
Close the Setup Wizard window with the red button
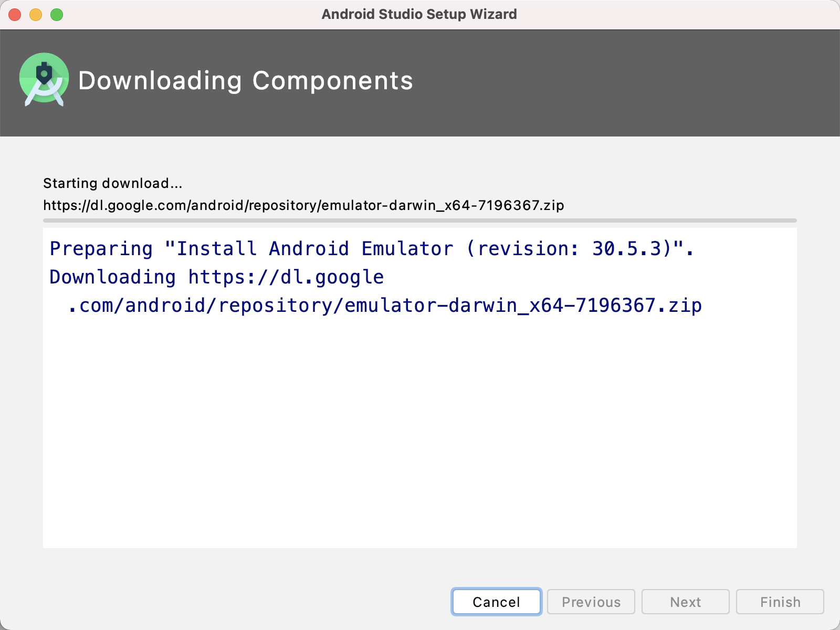[15, 15]
